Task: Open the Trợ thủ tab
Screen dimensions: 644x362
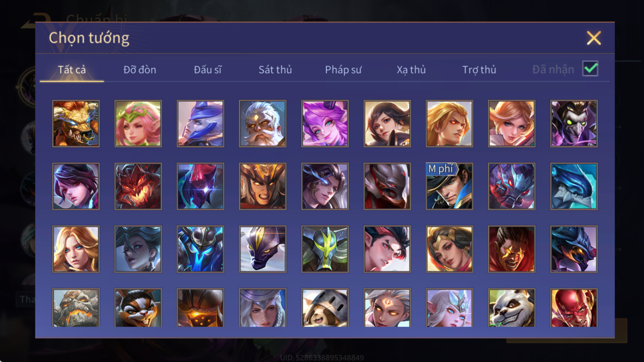Action: point(479,70)
